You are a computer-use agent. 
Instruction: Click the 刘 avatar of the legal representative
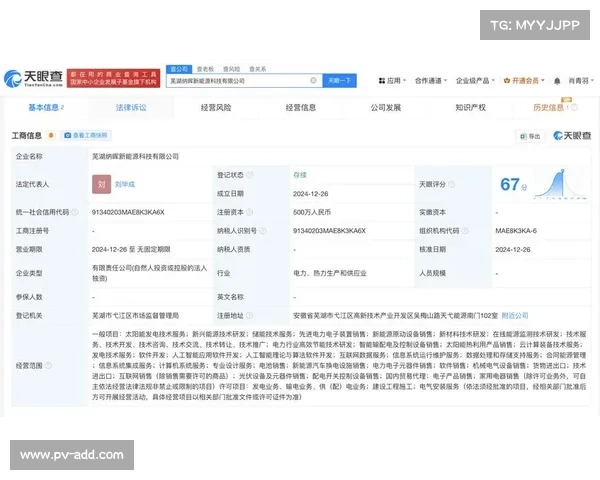point(101,184)
